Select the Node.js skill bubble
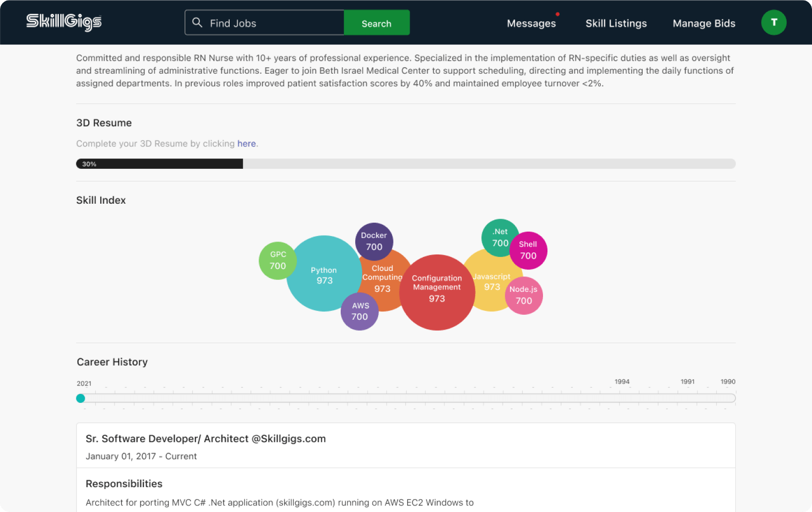The image size is (812, 512). click(524, 296)
